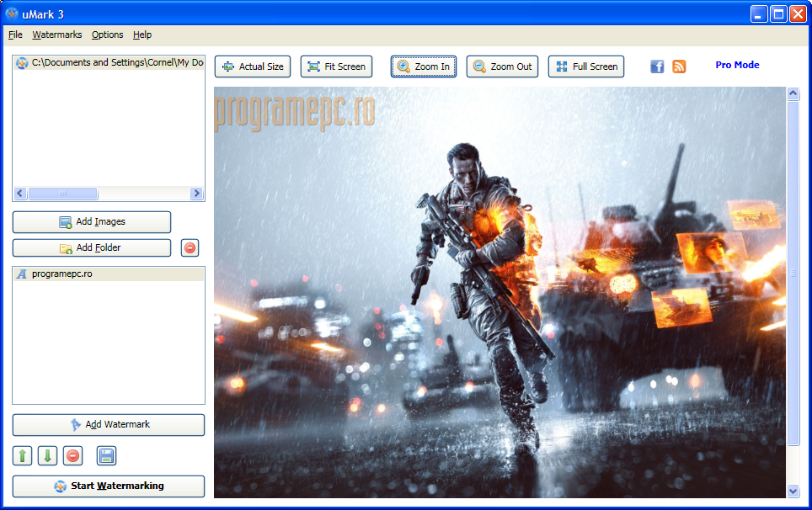This screenshot has height=510, width=812.
Task: Click the preview's scroll down arrow
Action: pyautogui.click(x=793, y=491)
